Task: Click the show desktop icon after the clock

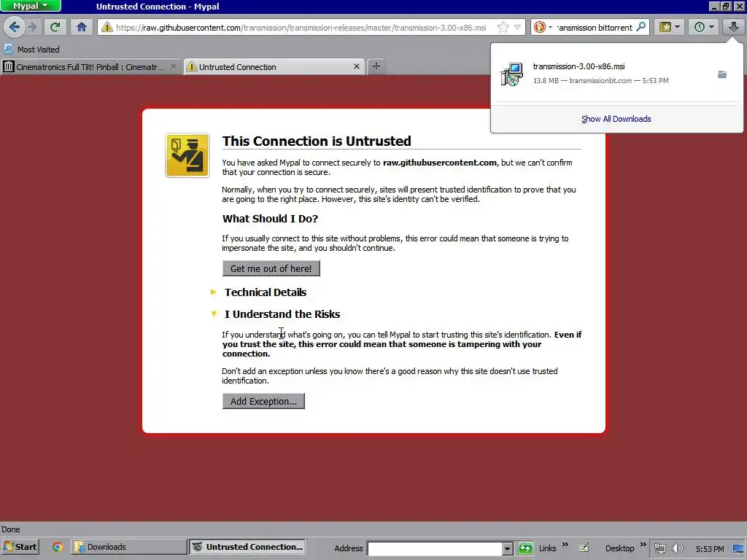Action: coord(739,548)
